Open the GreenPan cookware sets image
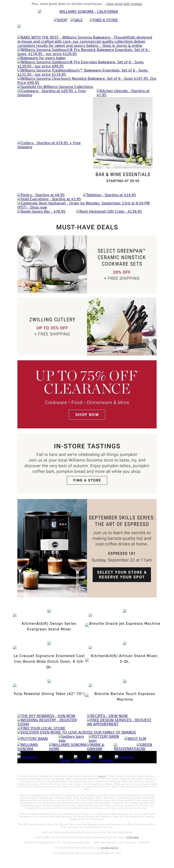Viewport: 174px width, 868px height. [x=52, y=264]
